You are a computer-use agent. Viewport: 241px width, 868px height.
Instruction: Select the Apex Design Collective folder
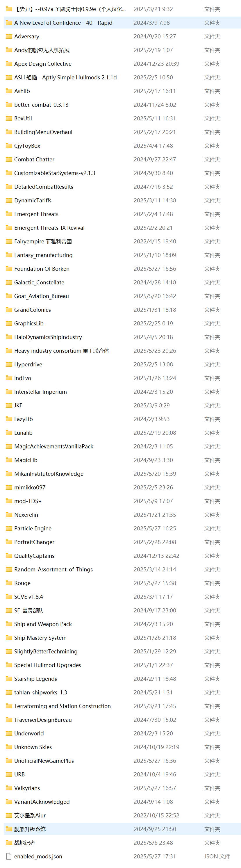tap(43, 64)
